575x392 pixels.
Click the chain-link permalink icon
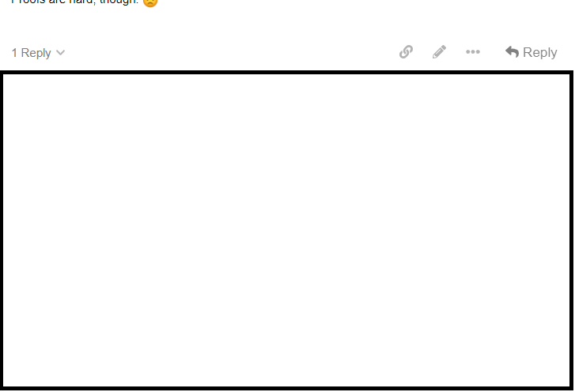406,52
